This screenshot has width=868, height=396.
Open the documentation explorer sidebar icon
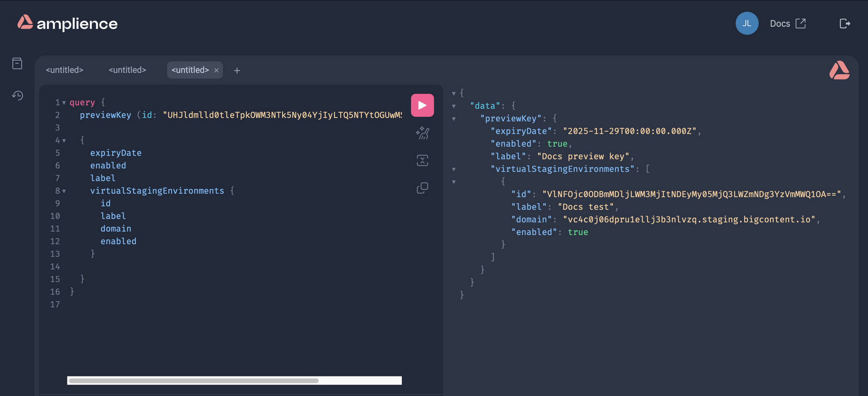coord(17,63)
